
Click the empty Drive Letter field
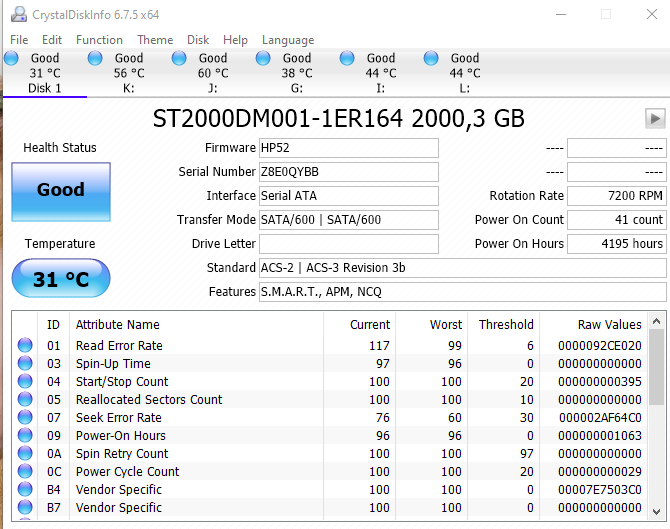coord(349,244)
